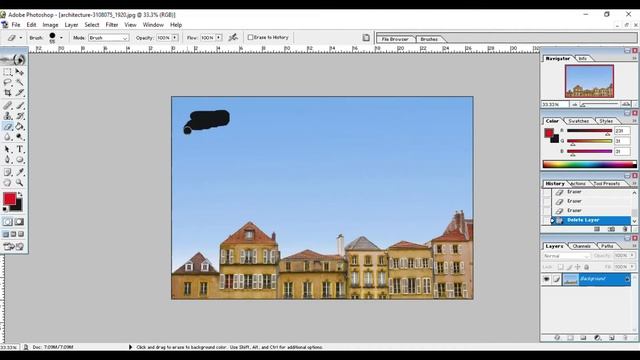Screen dimensions: 640x360
Task: Select the Standard Screen Mode button
Action: (x=6, y=234)
